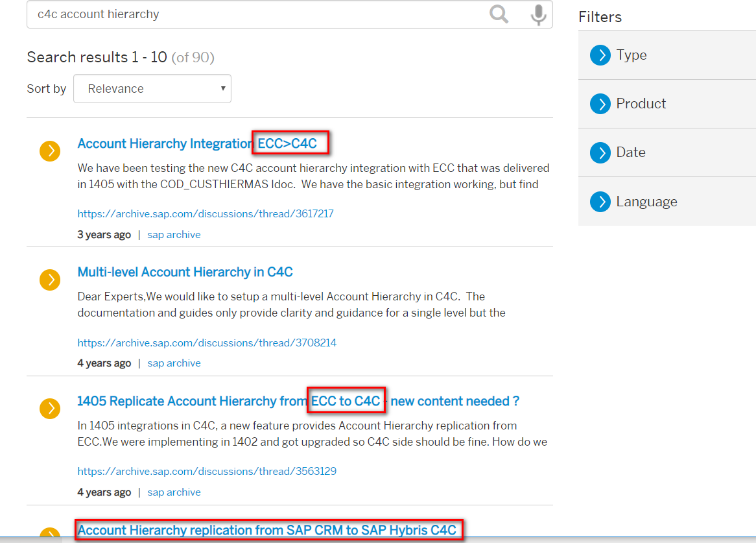
Task: Follow the thread/3563129 archive URL
Action: pos(207,471)
